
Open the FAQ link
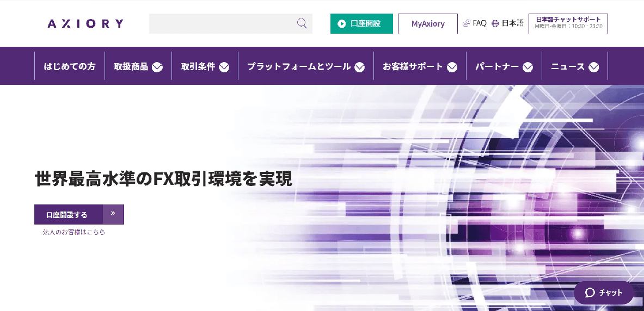pyautogui.click(x=479, y=23)
